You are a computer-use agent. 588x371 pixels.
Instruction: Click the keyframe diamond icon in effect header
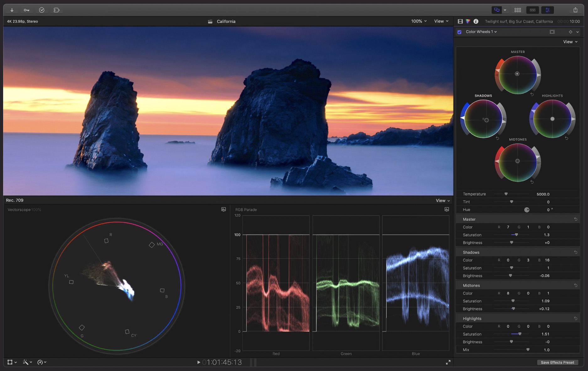coord(570,32)
